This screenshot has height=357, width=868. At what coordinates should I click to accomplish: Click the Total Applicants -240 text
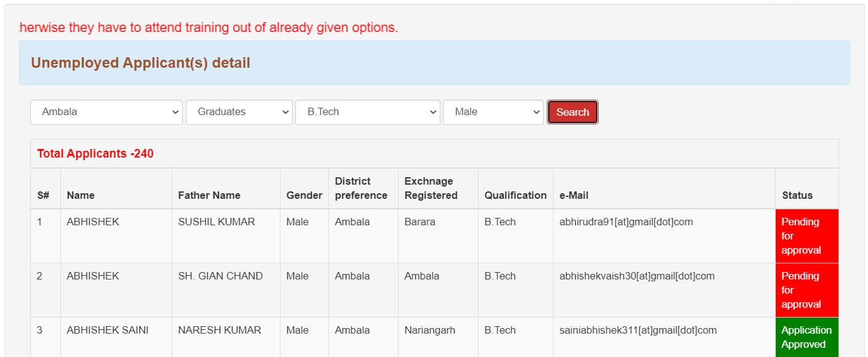(95, 153)
